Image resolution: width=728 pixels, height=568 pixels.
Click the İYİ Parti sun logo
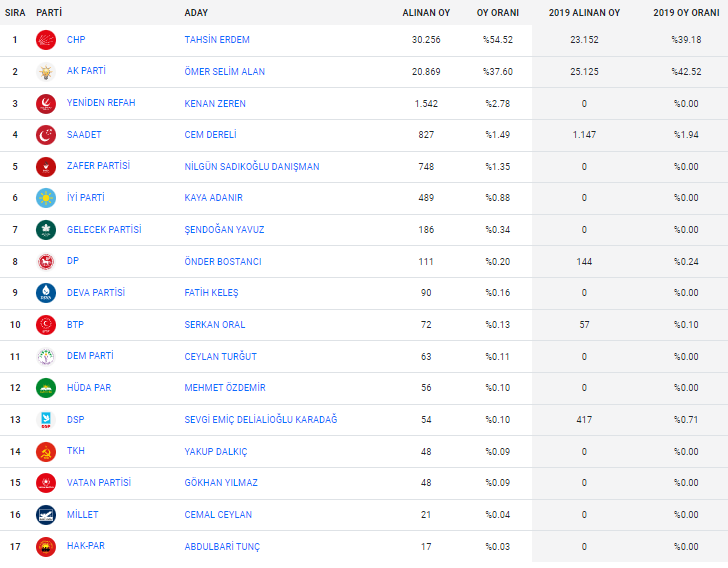click(46, 198)
